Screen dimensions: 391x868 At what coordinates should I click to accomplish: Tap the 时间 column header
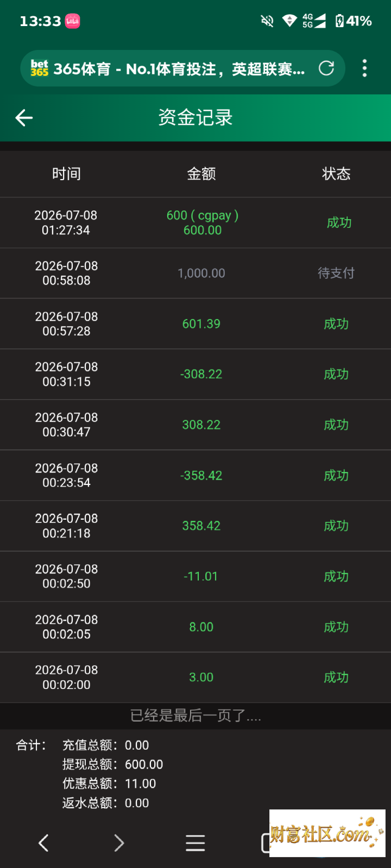click(66, 174)
